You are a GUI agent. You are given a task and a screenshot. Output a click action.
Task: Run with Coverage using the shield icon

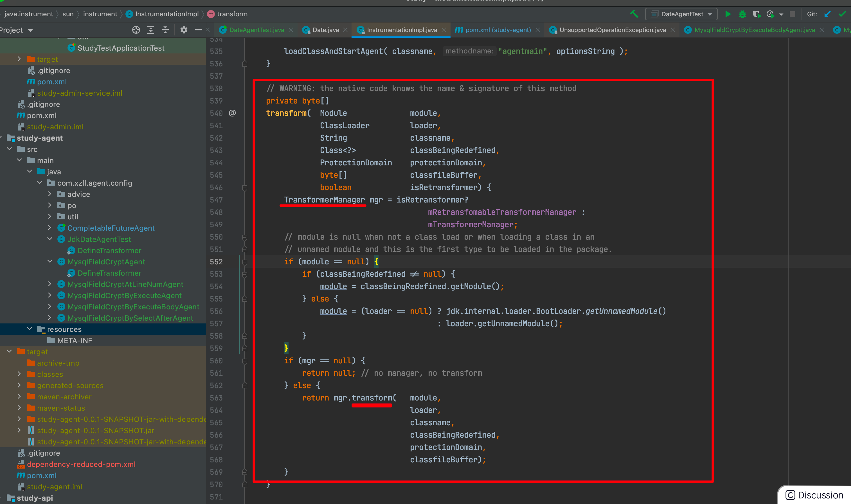(756, 14)
